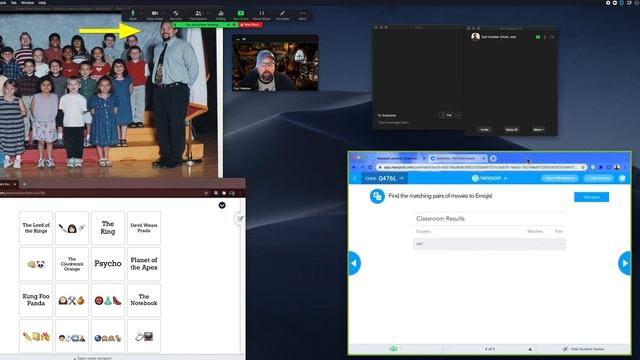Flip 'The Lord of the Rings' card
The width and height of the screenshot is (640, 360).
coord(36,228)
